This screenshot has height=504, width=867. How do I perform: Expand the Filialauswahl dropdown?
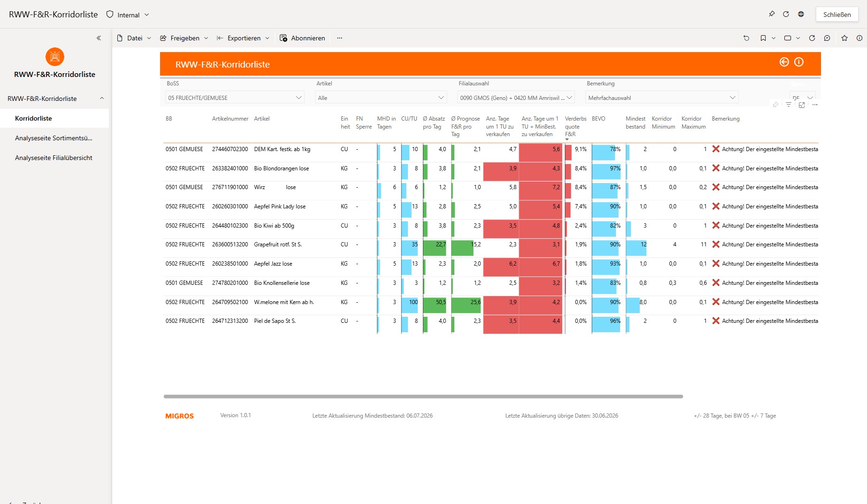click(x=516, y=98)
